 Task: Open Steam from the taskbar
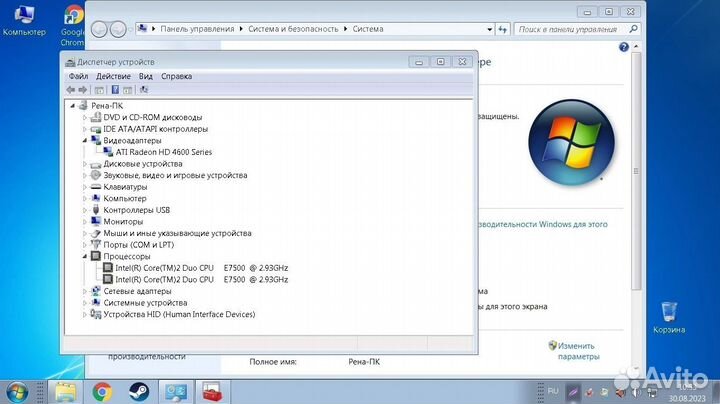139,392
